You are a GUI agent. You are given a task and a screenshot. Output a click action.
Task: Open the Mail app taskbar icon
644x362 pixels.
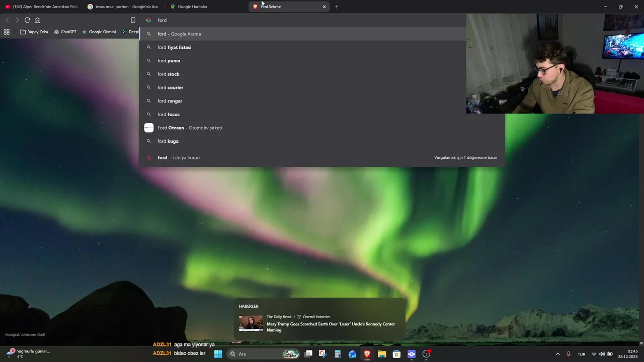[352, 354]
